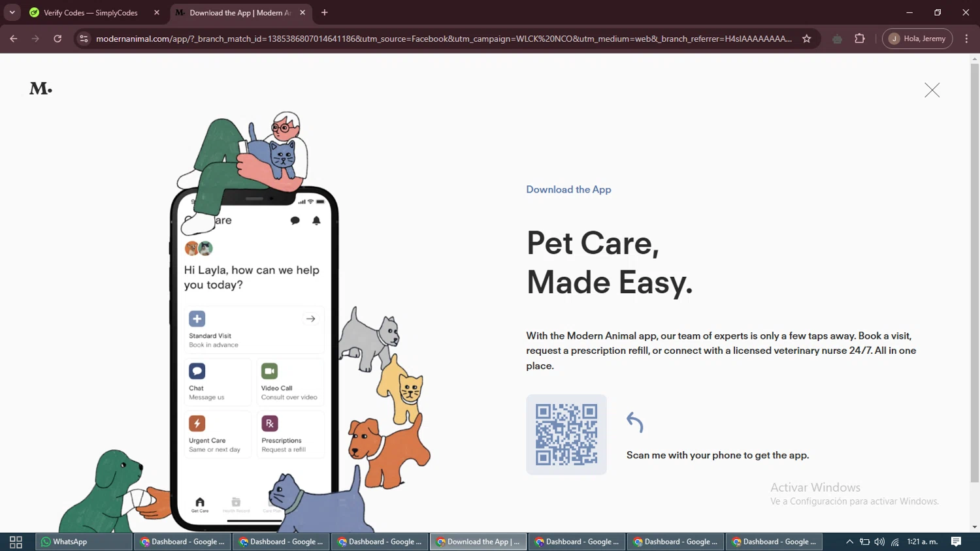Open WhatsApp from the taskbar
The image size is (980, 551).
[x=84, y=542]
